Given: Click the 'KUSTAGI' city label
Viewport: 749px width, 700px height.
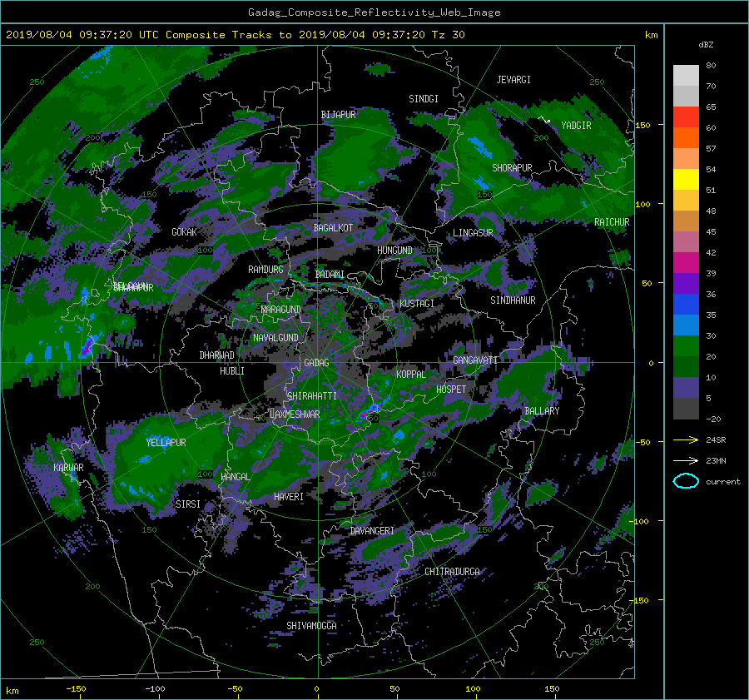Looking at the screenshot, I should pos(417,304).
